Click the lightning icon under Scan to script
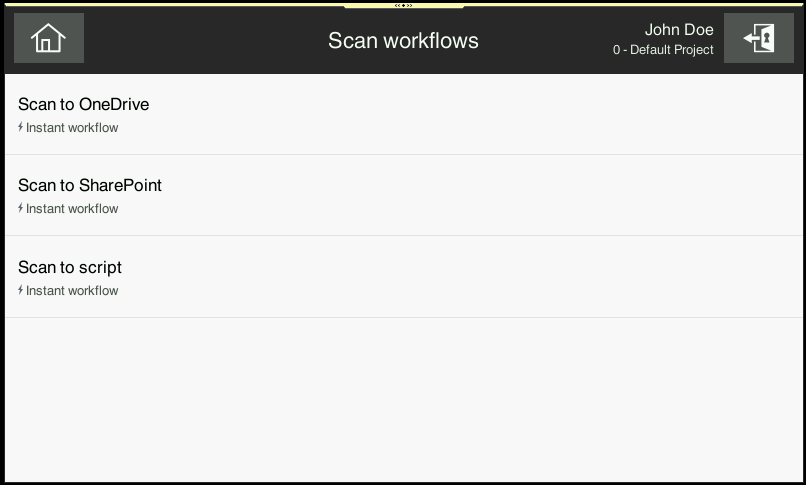806x485 pixels. (21, 291)
